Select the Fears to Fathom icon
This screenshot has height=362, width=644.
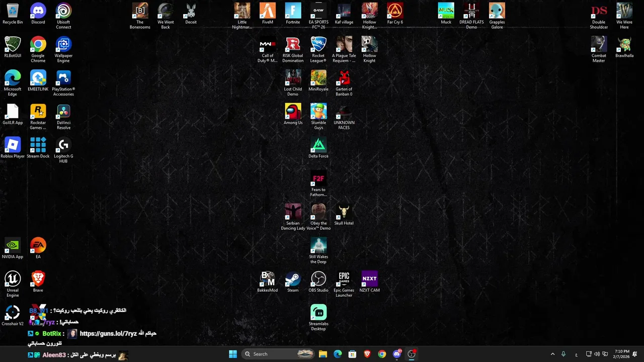pyautogui.click(x=318, y=184)
